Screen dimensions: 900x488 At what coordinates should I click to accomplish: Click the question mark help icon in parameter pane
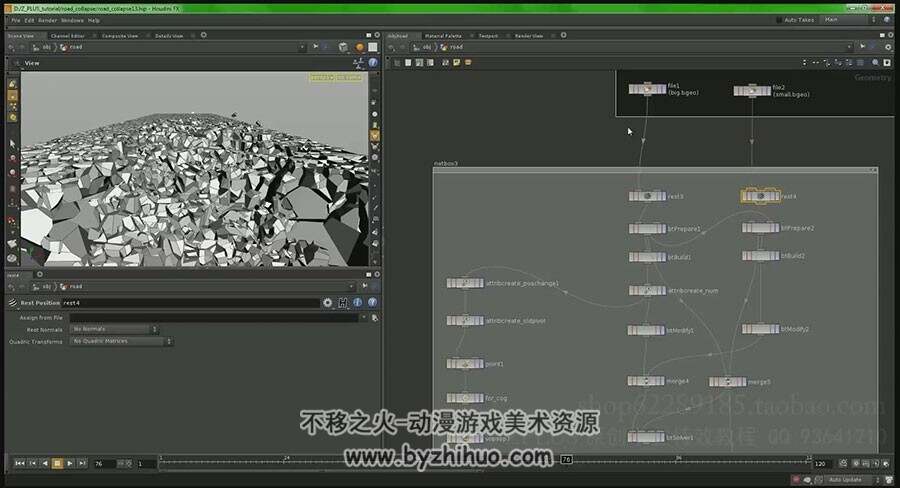coord(373,303)
